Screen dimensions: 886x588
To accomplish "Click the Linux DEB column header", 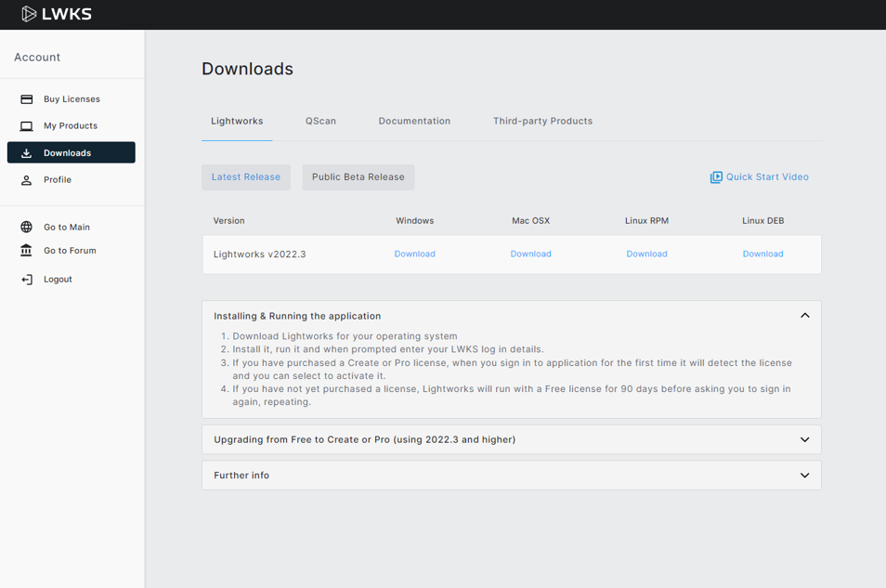I will [762, 220].
